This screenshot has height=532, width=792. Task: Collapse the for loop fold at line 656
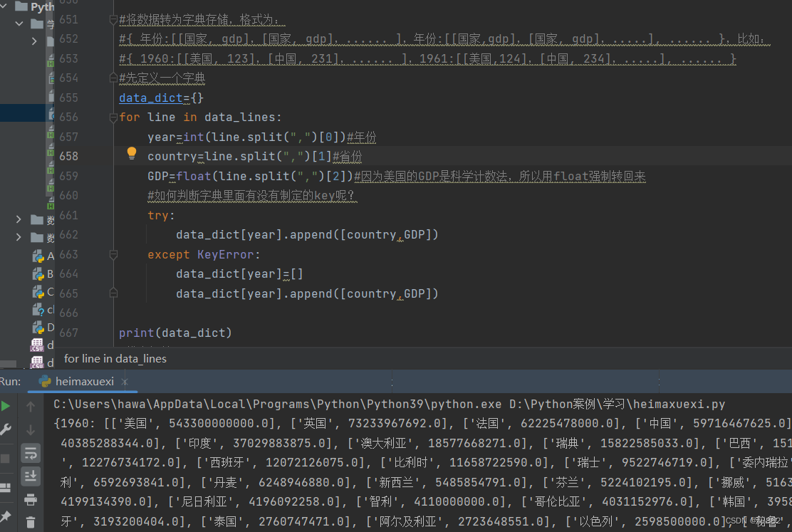point(113,118)
